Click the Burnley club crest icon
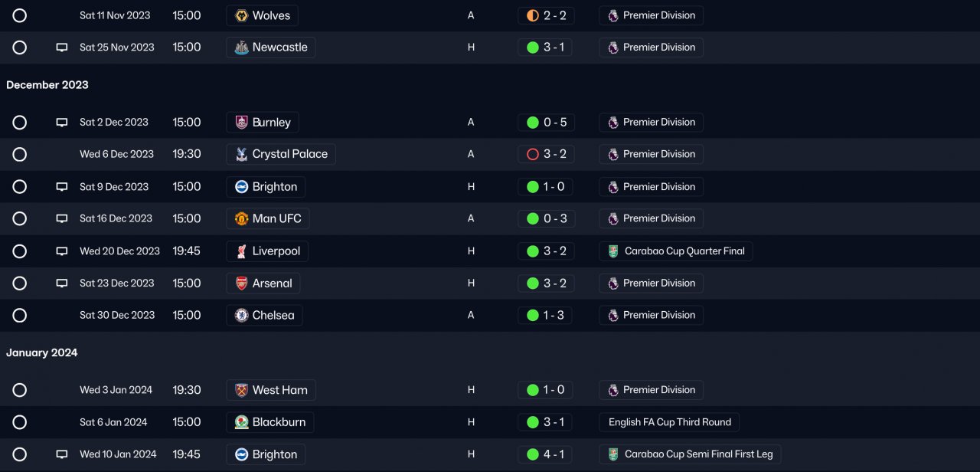This screenshot has width=980, height=472. tap(241, 123)
